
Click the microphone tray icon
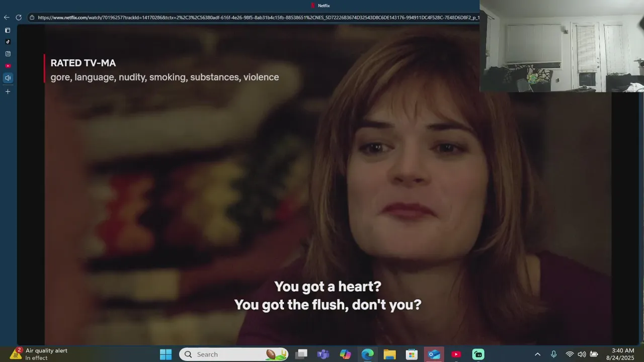[553, 354]
